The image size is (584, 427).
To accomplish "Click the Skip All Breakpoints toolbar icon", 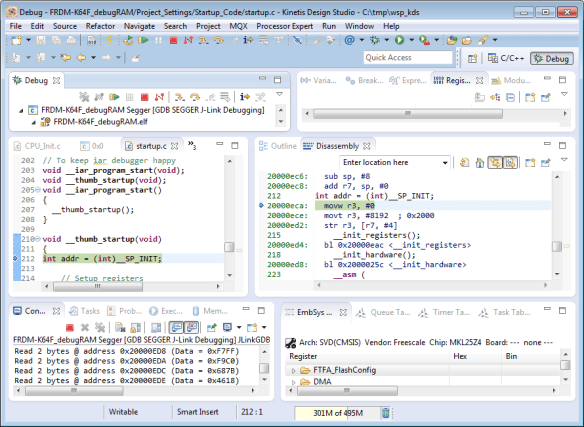I will point(297,40).
